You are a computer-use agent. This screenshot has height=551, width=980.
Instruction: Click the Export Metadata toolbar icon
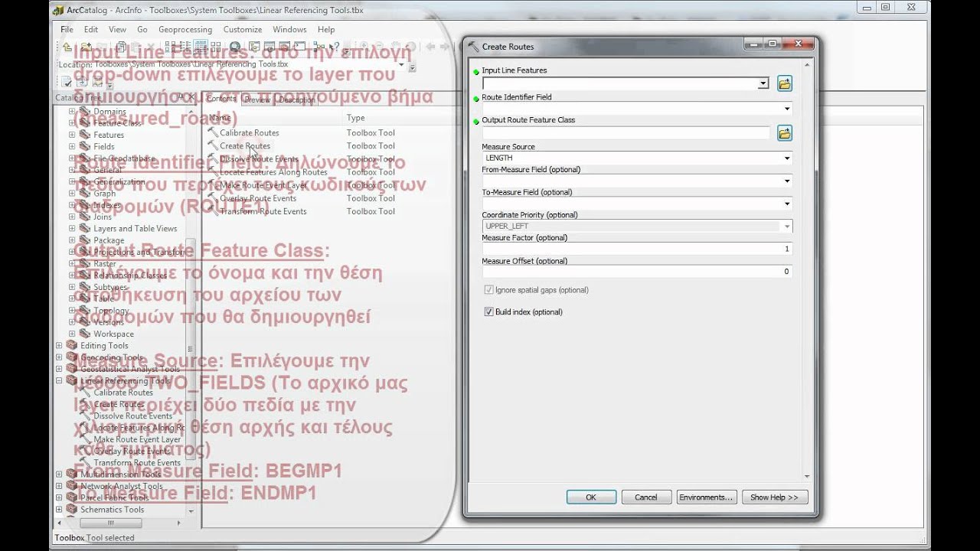(x=97, y=81)
